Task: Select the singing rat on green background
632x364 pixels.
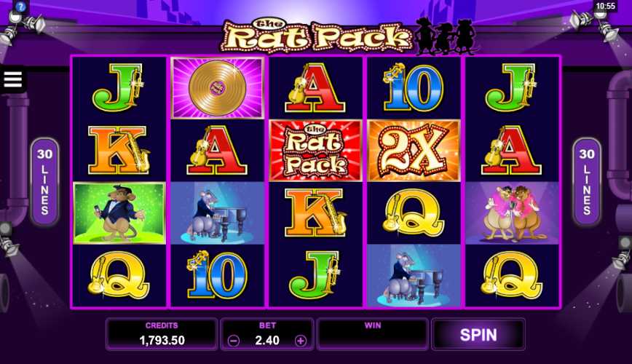Action: (119, 213)
